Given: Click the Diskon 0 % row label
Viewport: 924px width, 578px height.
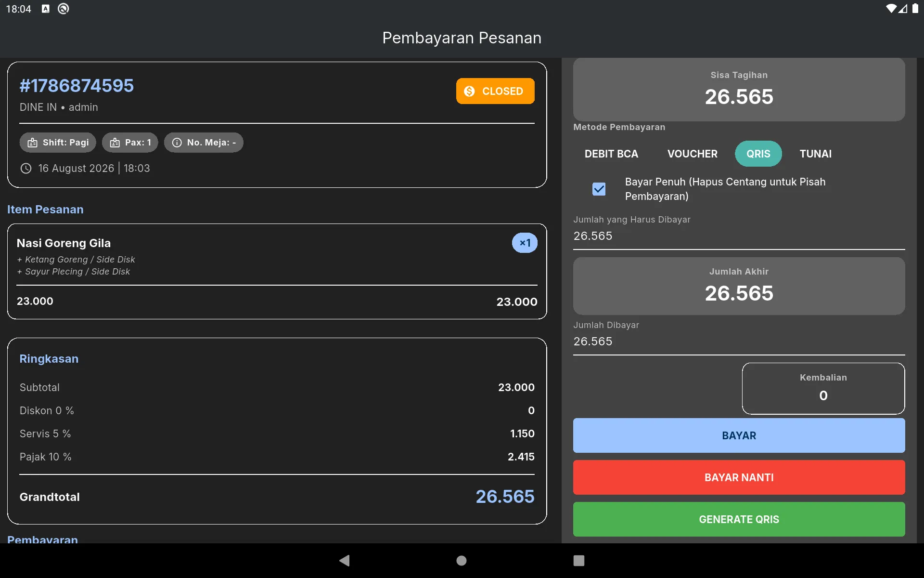Looking at the screenshot, I should [x=47, y=410].
